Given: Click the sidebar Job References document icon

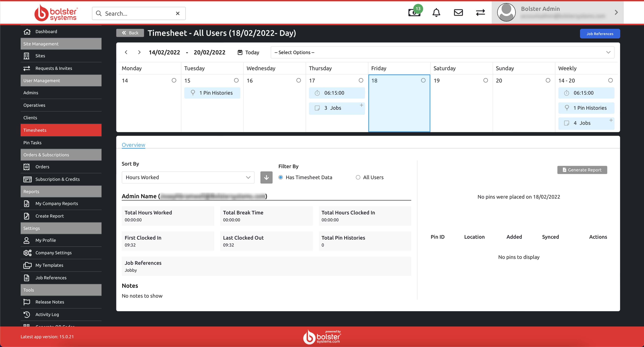Looking at the screenshot, I should [26, 278].
